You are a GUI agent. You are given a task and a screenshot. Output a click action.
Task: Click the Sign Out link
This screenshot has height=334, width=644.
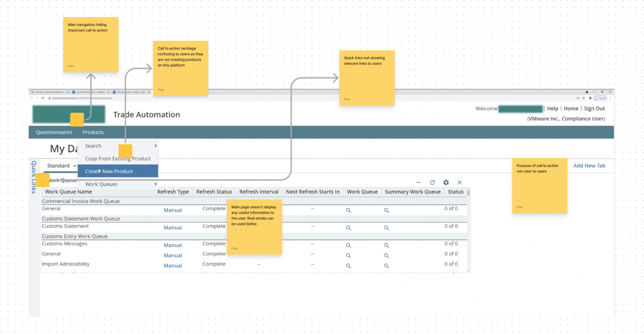coord(594,109)
